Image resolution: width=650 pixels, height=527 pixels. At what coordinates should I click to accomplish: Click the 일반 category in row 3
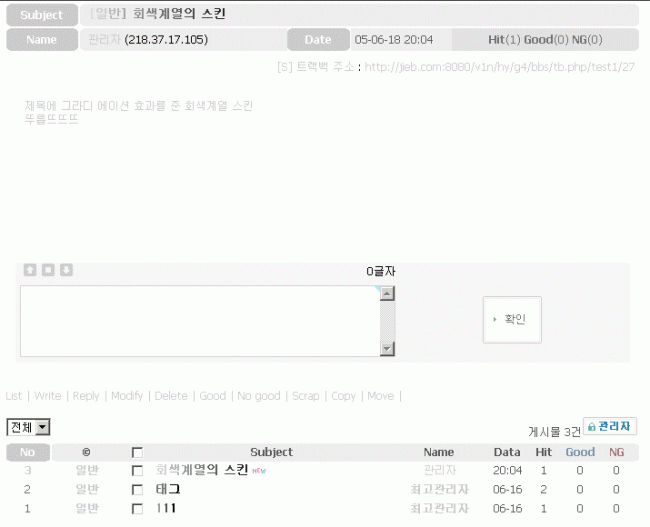click(87, 470)
